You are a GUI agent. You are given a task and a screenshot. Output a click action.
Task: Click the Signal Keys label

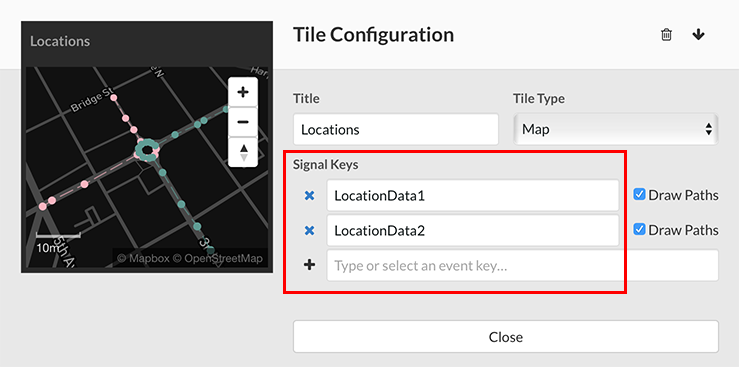click(326, 164)
